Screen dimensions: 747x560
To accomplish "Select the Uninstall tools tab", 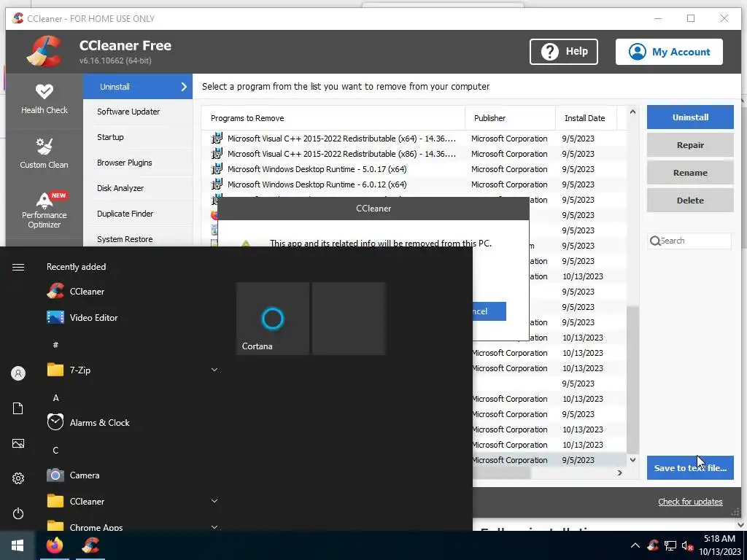I will (138, 87).
